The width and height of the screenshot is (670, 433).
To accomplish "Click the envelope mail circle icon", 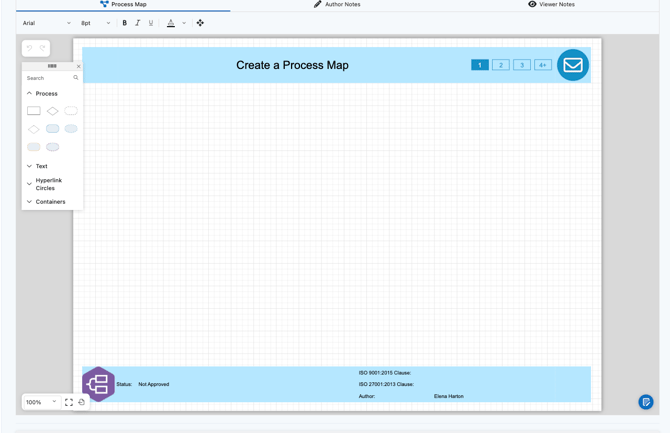I will point(573,65).
